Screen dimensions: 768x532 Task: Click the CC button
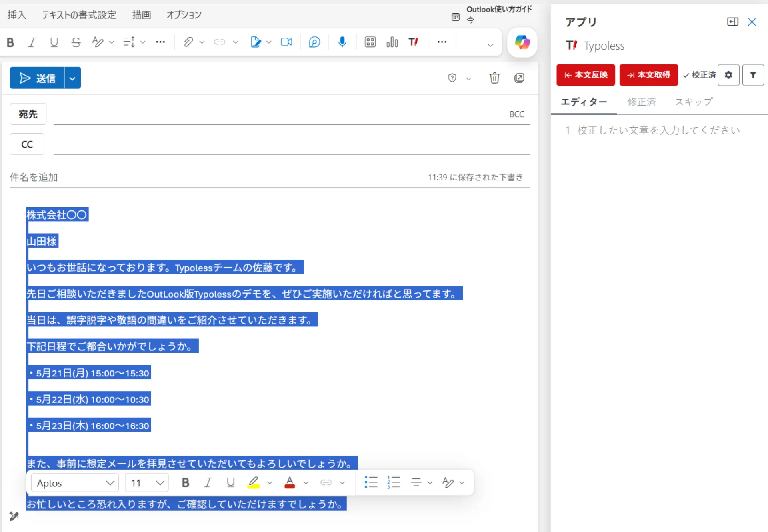coord(27,144)
